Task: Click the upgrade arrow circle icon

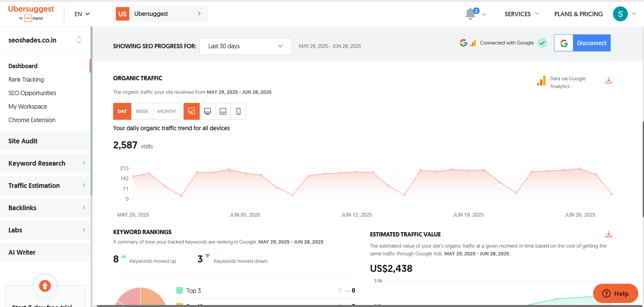Action: coord(45,286)
